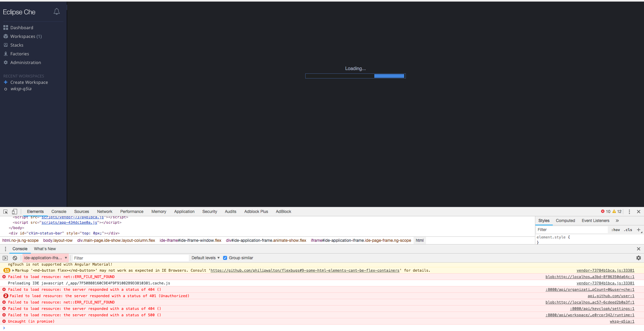Open the Adblock Plus tab

(256, 212)
